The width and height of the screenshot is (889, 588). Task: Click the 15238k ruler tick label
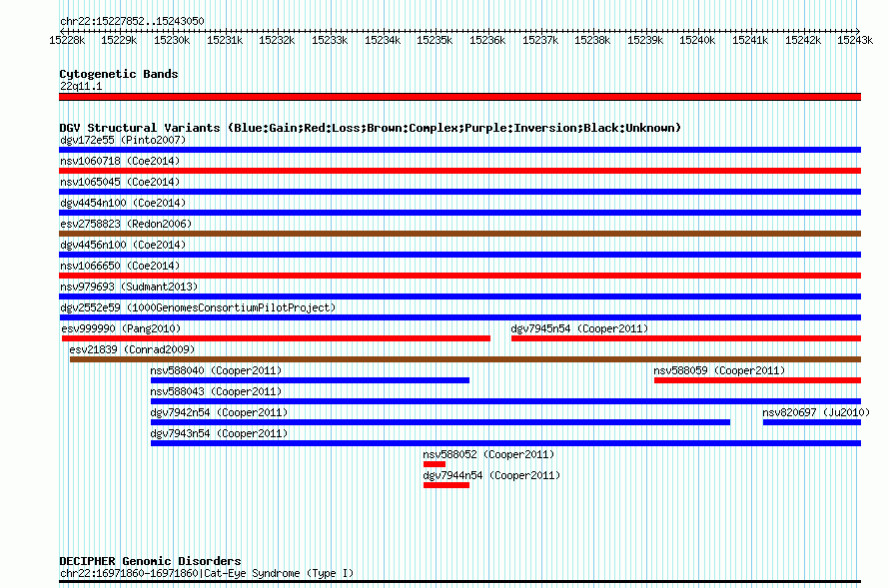tap(592, 41)
